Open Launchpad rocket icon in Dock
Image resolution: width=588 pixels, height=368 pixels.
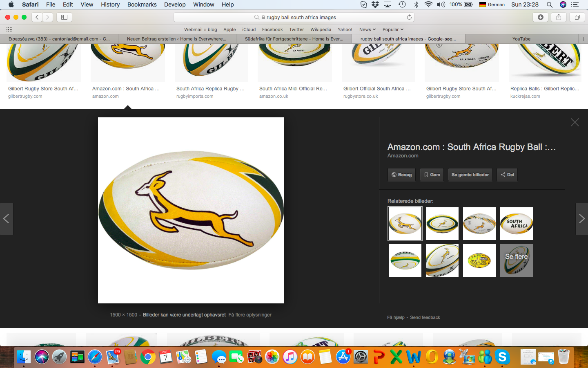tap(59, 357)
